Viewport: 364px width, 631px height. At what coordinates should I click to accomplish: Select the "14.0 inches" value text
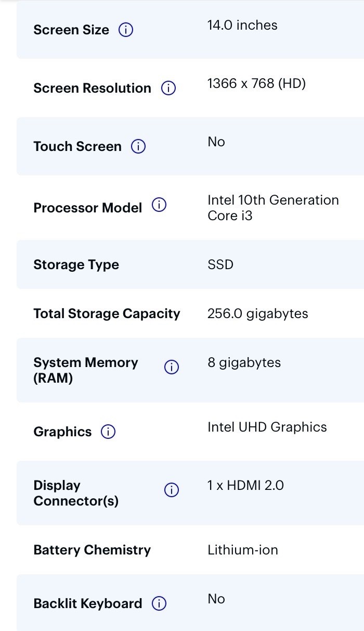point(242,26)
